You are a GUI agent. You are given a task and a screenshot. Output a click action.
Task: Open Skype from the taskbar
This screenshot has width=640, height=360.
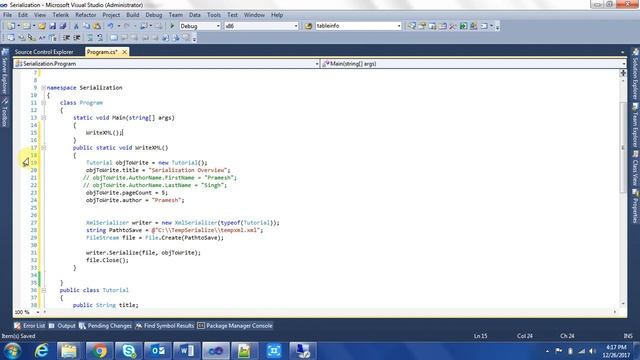(x=129, y=351)
